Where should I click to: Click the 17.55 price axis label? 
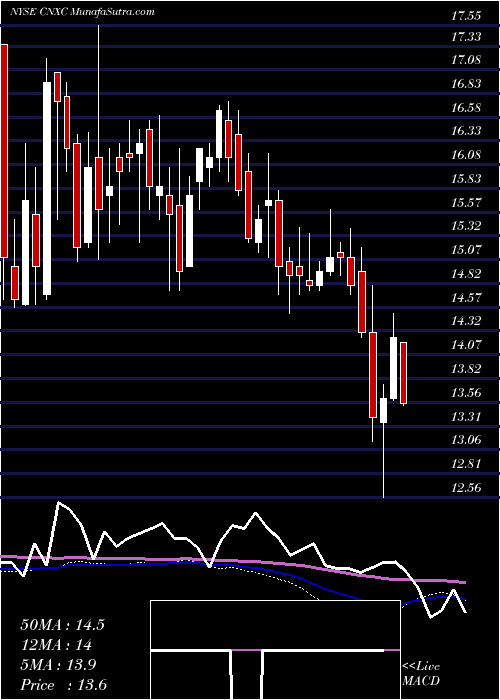pyautogui.click(x=466, y=17)
